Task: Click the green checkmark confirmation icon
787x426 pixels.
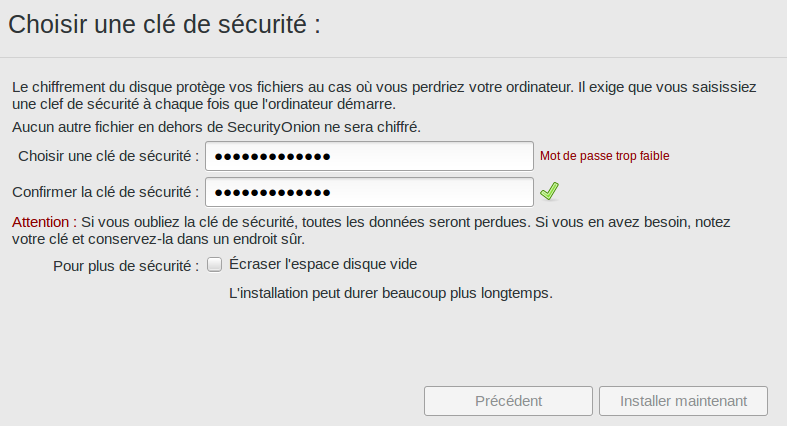Action: (x=548, y=191)
